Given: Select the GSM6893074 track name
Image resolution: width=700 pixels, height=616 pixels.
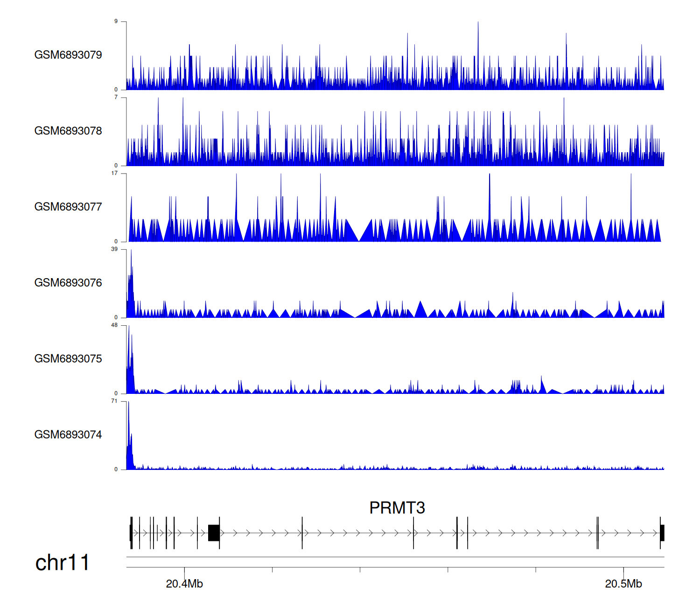Looking at the screenshot, I should (68, 435).
